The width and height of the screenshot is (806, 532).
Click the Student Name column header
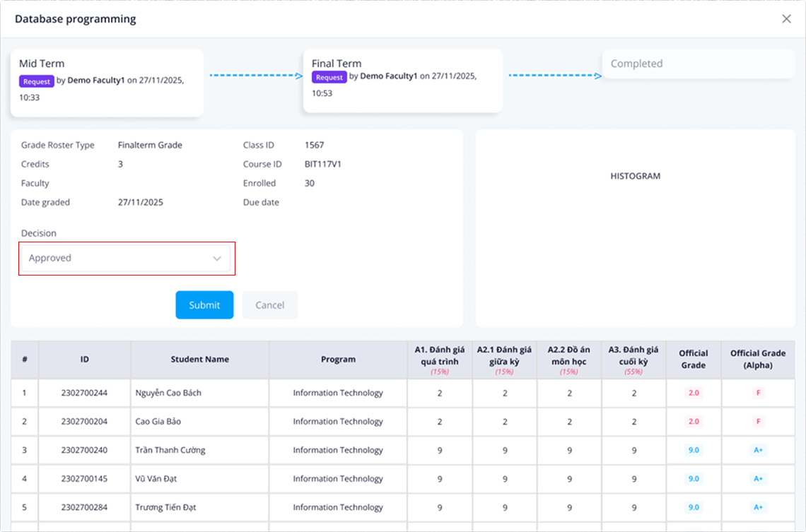(200, 360)
